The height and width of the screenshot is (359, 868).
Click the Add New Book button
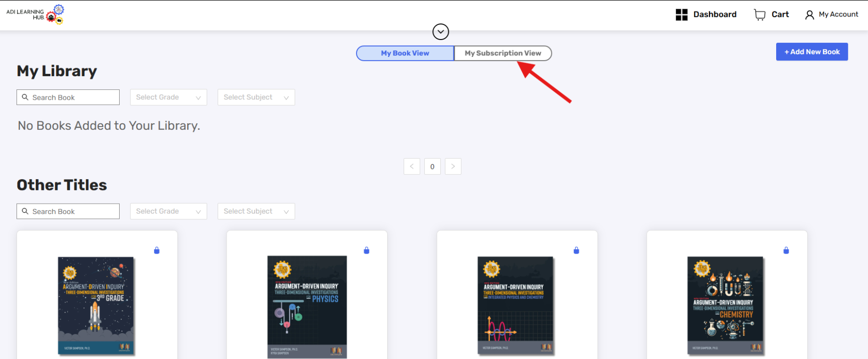click(x=812, y=52)
